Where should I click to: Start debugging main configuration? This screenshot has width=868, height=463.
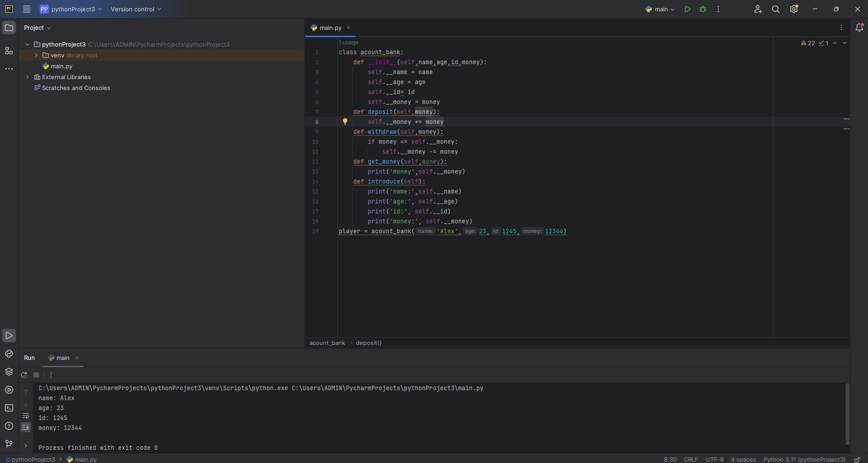[x=703, y=9]
